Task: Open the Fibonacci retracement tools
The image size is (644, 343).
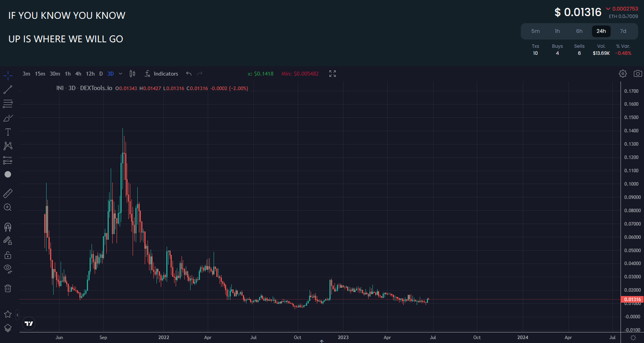Action: click(8, 104)
